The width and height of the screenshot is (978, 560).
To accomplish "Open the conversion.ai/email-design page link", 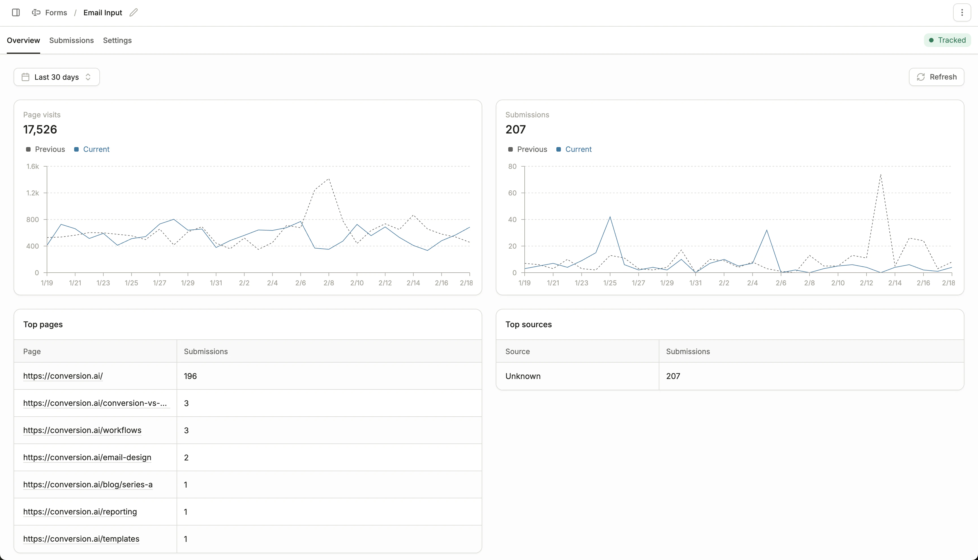I will 87,457.
